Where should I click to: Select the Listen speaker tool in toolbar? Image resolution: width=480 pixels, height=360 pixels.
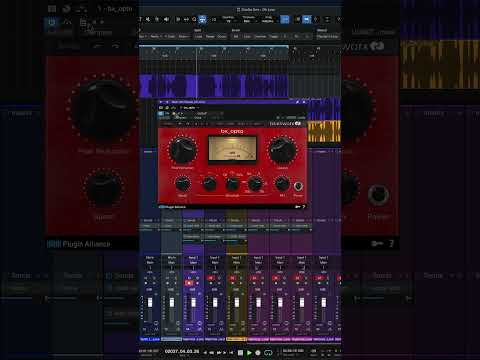166,19
